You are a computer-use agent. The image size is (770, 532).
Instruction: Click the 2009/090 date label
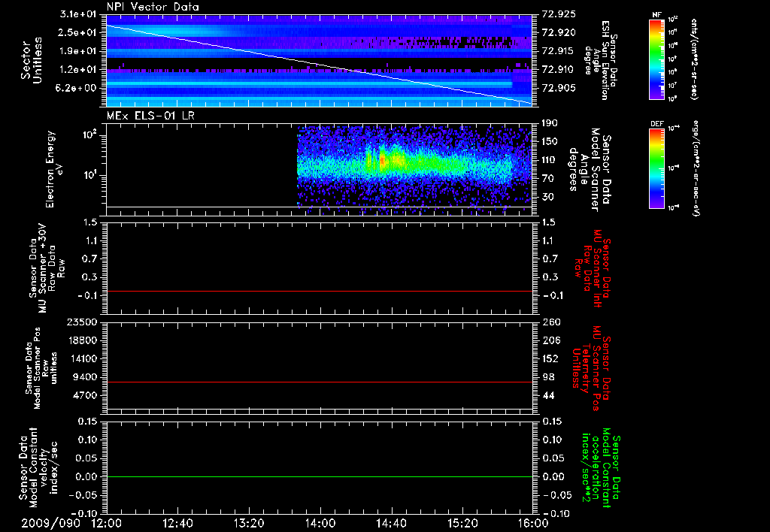pos(50,524)
